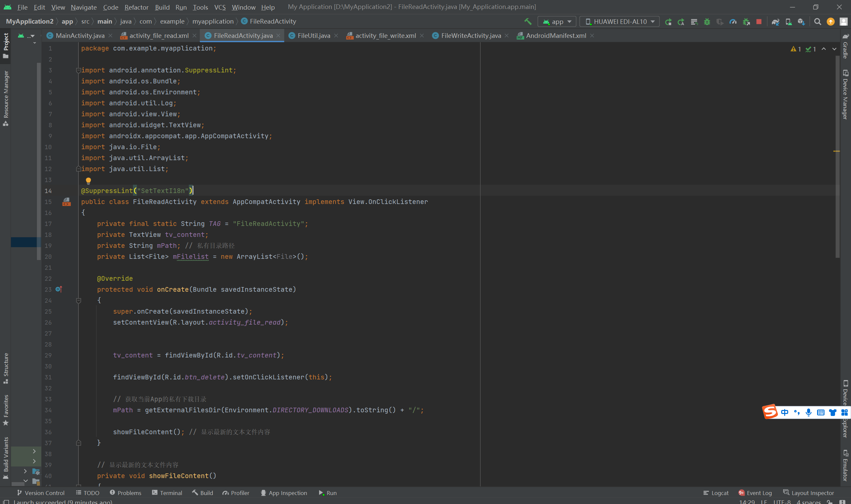Click the Debug app bug icon
Screen dimensions: 851x504
click(x=707, y=22)
